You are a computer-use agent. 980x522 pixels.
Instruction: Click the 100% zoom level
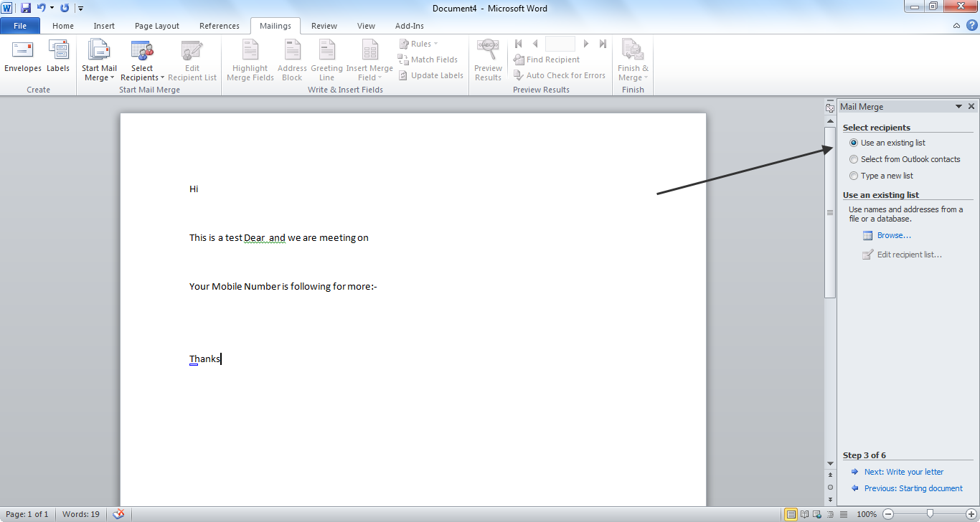[867, 514]
